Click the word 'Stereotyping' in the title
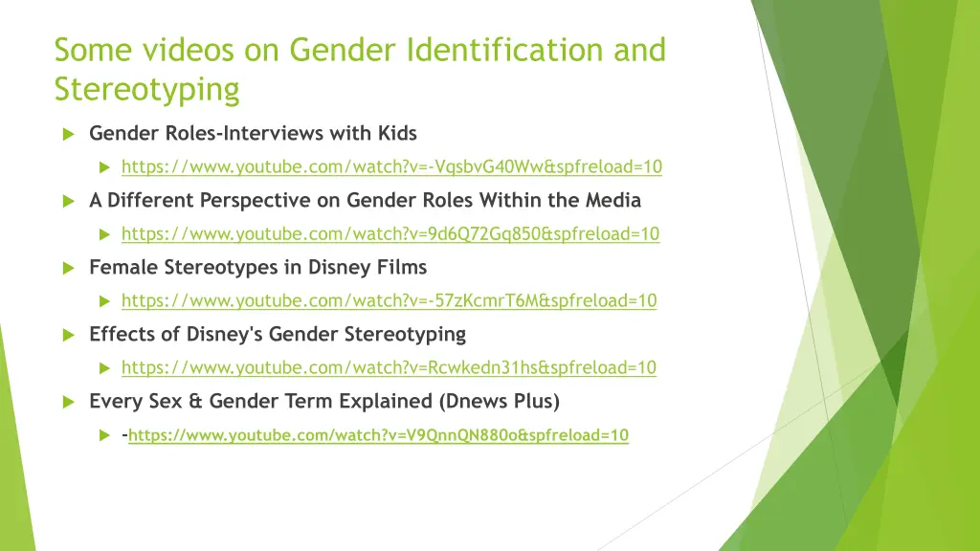 [x=146, y=90]
